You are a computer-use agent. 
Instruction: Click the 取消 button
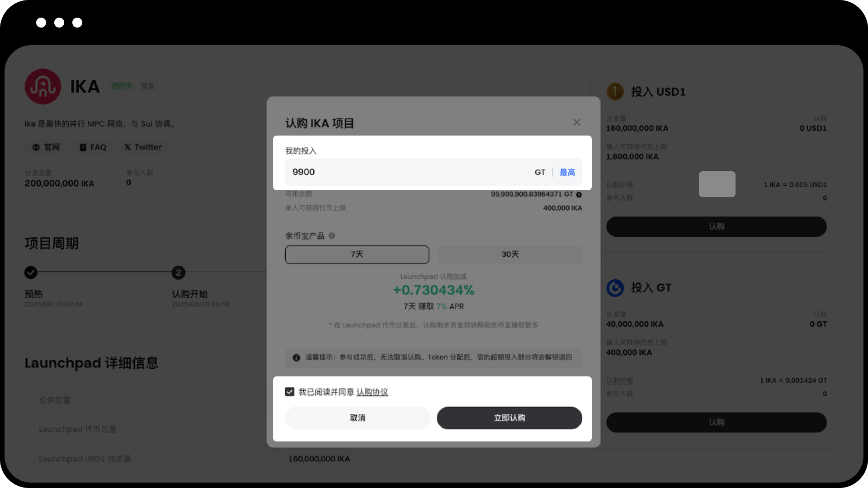[358, 418]
